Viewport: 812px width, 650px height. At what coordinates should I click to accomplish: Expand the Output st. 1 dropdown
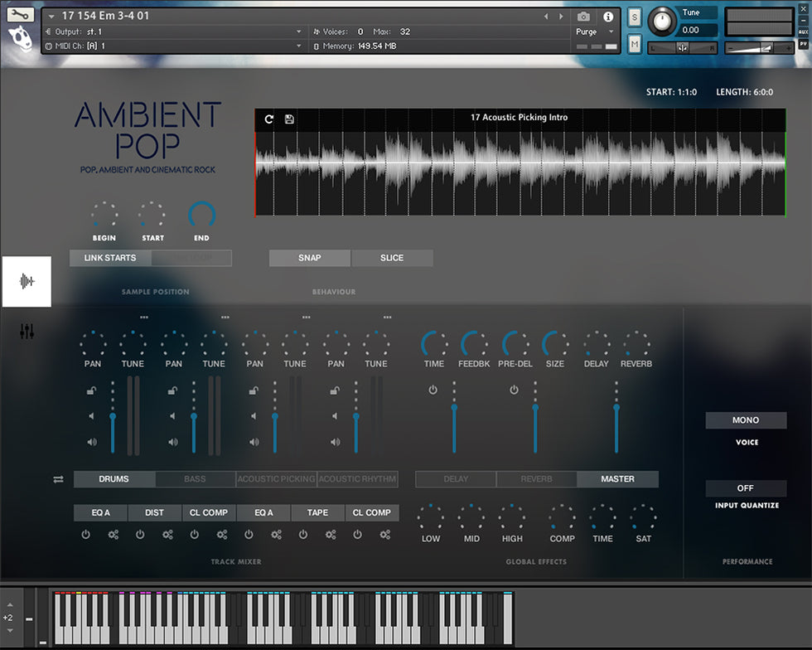[299, 32]
